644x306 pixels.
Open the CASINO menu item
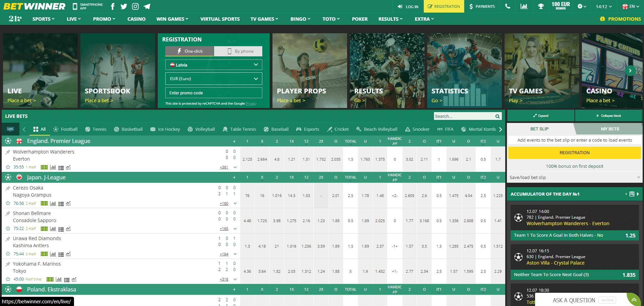(x=136, y=19)
